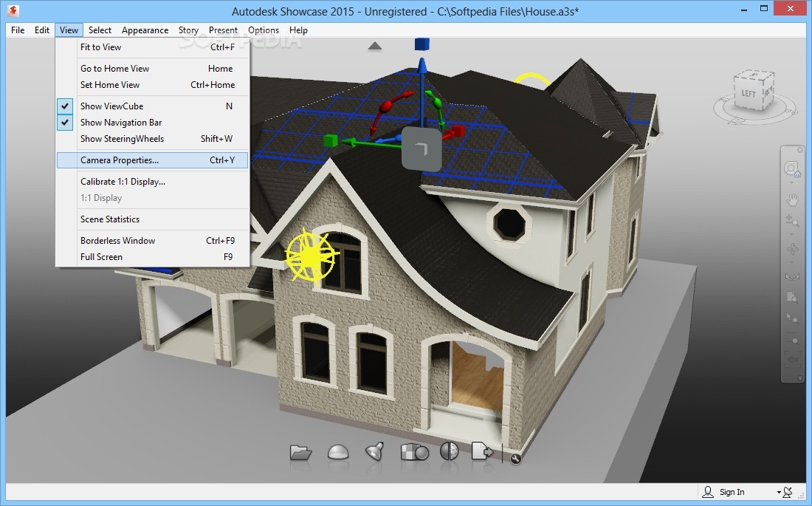Click the red cube axis handle

point(457,131)
